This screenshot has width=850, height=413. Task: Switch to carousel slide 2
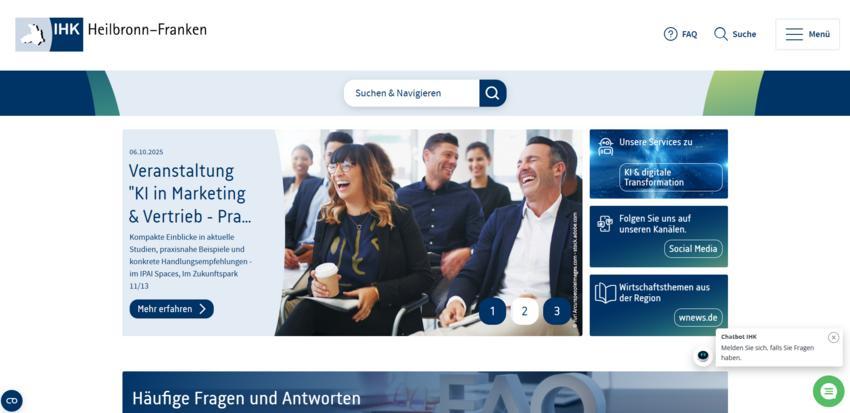coord(524,311)
